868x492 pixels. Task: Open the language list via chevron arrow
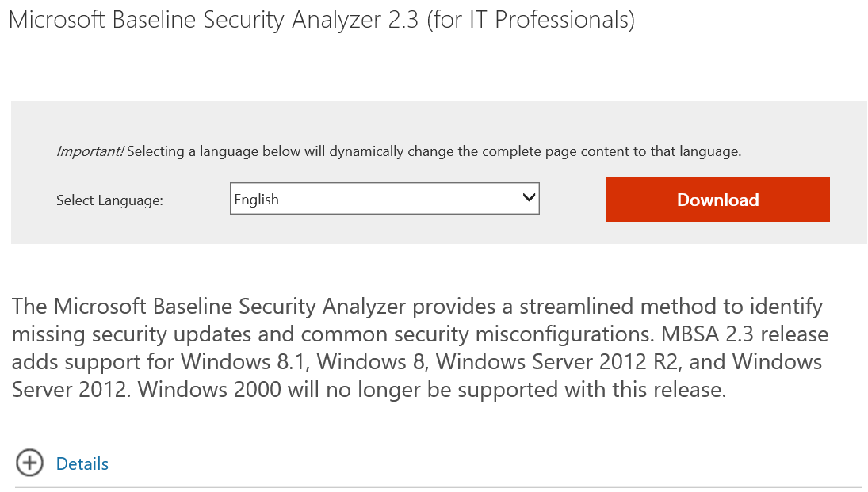pos(530,197)
